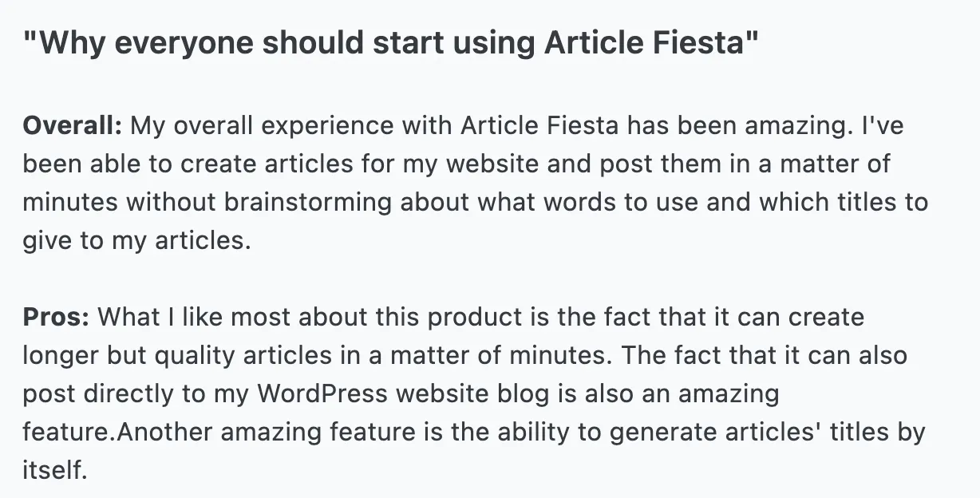This screenshot has width=980, height=498.
Task: Click the joined text "feature.Another"
Action: [117, 432]
